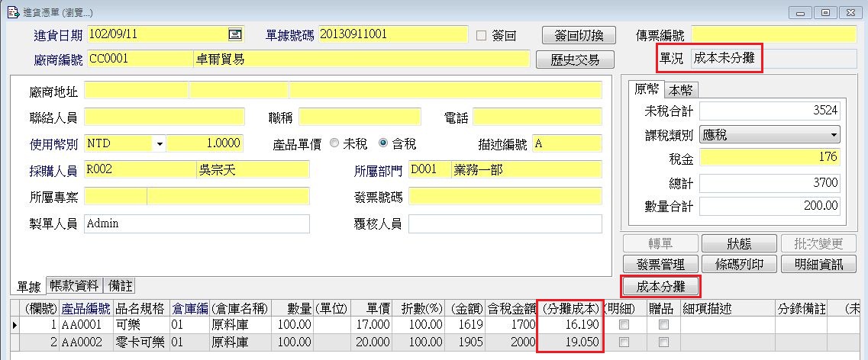The image size is (868, 360).
Task: Select the row 1 record indicator arrow
Action: click(6, 325)
